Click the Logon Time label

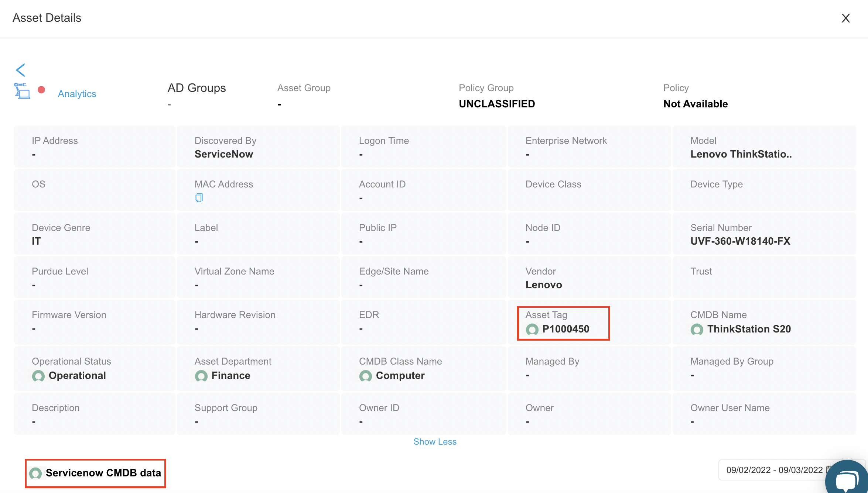coord(384,141)
